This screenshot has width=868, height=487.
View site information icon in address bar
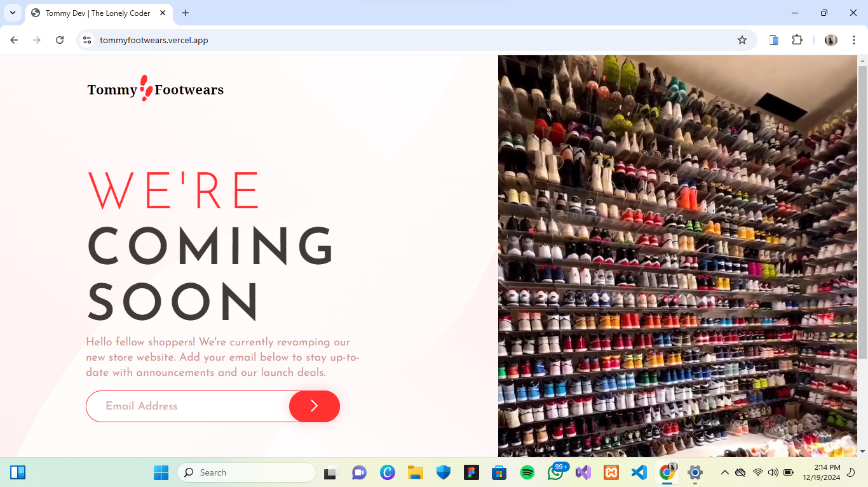click(x=88, y=40)
